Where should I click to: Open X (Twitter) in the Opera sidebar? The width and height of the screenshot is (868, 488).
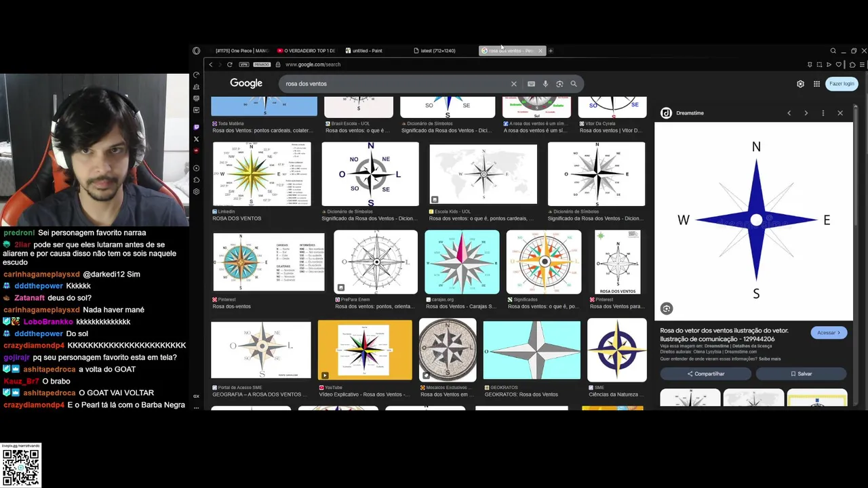coord(196,140)
